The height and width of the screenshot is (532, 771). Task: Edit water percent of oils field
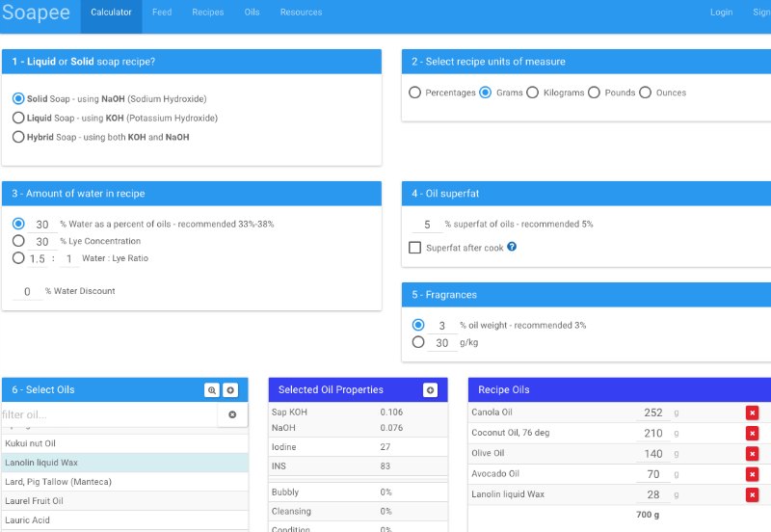[42, 225]
